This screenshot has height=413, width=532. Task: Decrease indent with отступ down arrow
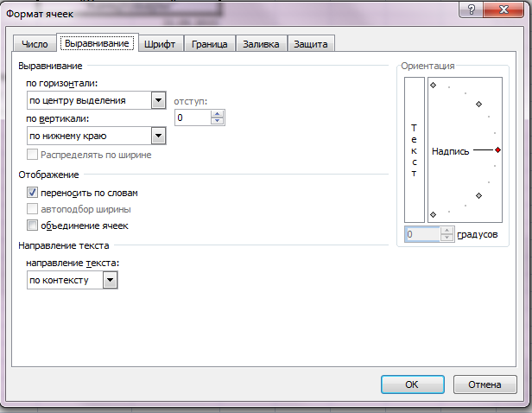[217, 121]
